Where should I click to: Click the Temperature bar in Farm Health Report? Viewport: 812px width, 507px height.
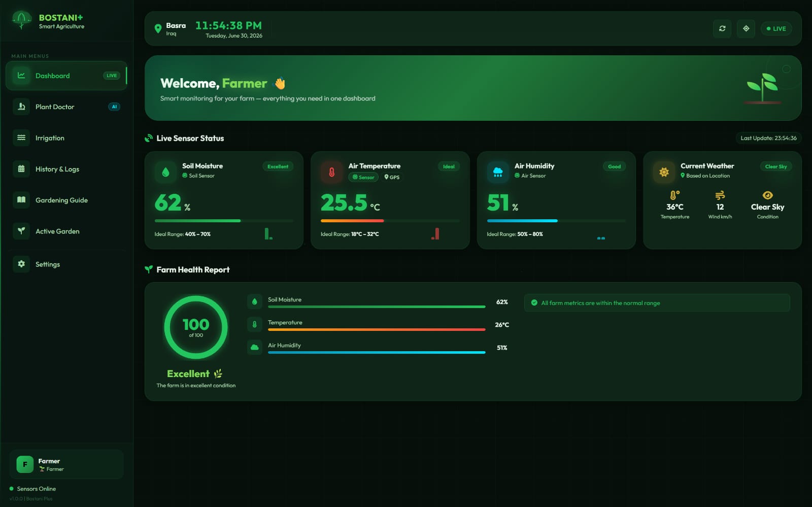(x=377, y=329)
